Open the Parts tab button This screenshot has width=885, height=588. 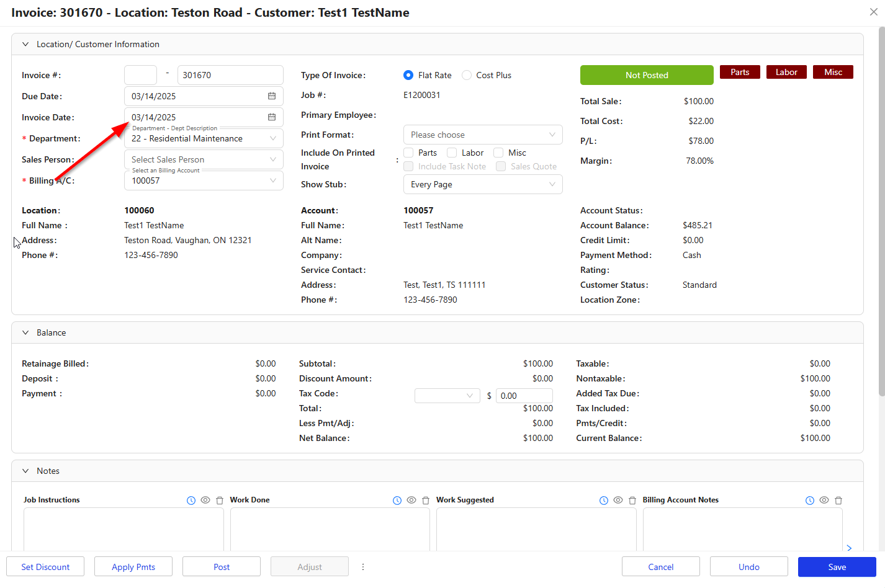click(740, 72)
